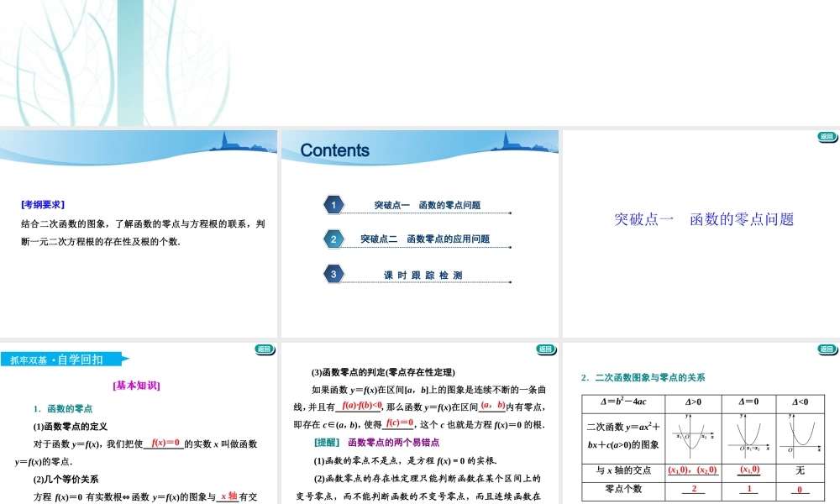Screen dimensions: 840x504
Task: Click the 二次函数图象与零点的关系 heading
Action: tap(647, 377)
